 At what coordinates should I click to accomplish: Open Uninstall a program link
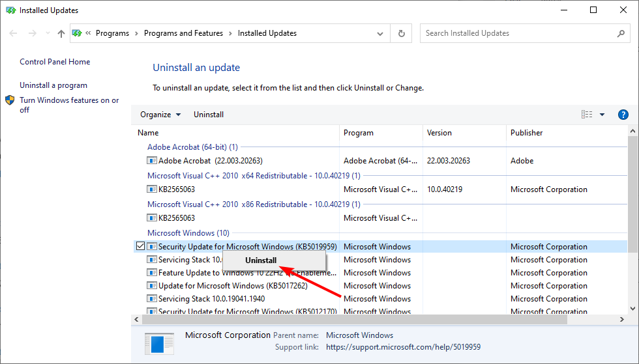click(x=53, y=85)
